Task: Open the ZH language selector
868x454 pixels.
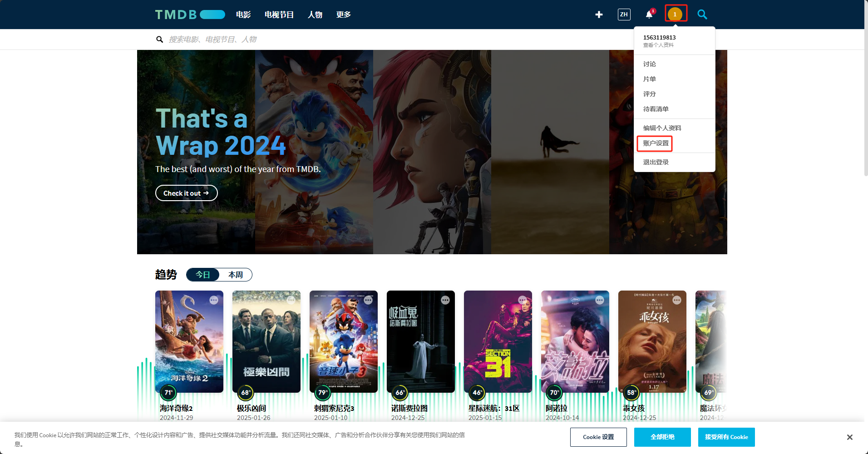Action: pyautogui.click(x=624, y=15)
